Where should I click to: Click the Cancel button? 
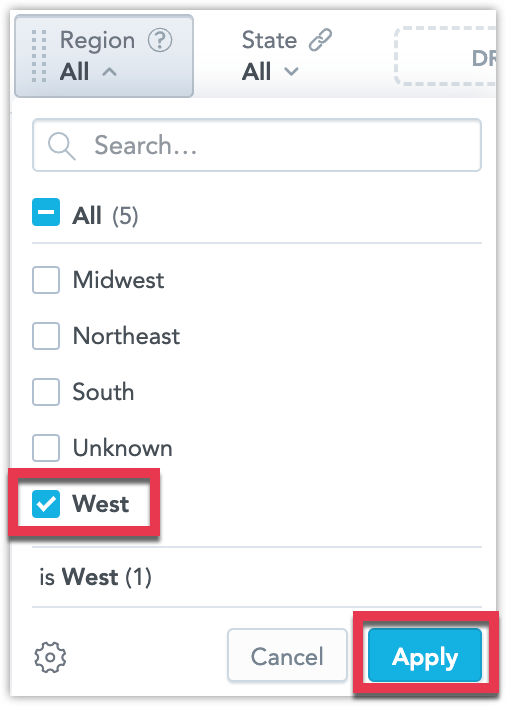coord(287,655)
